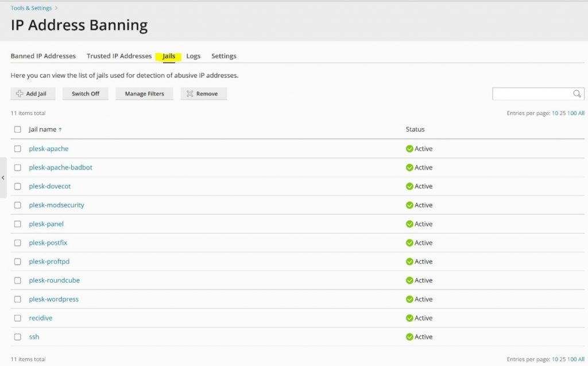This screenshot has height=366, width=588.
Task: Click green status icon for plesk-proftpd
Action: coord(409,261)
